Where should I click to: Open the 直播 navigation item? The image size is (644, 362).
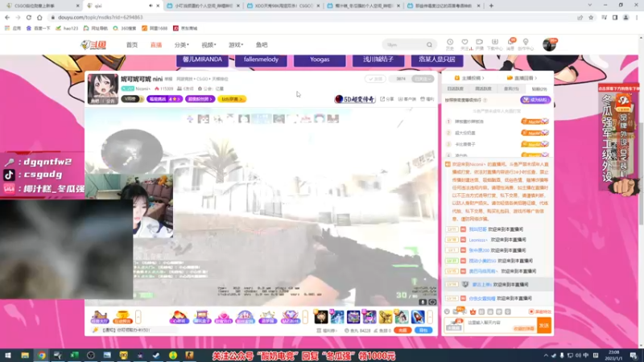coord(156,45)
